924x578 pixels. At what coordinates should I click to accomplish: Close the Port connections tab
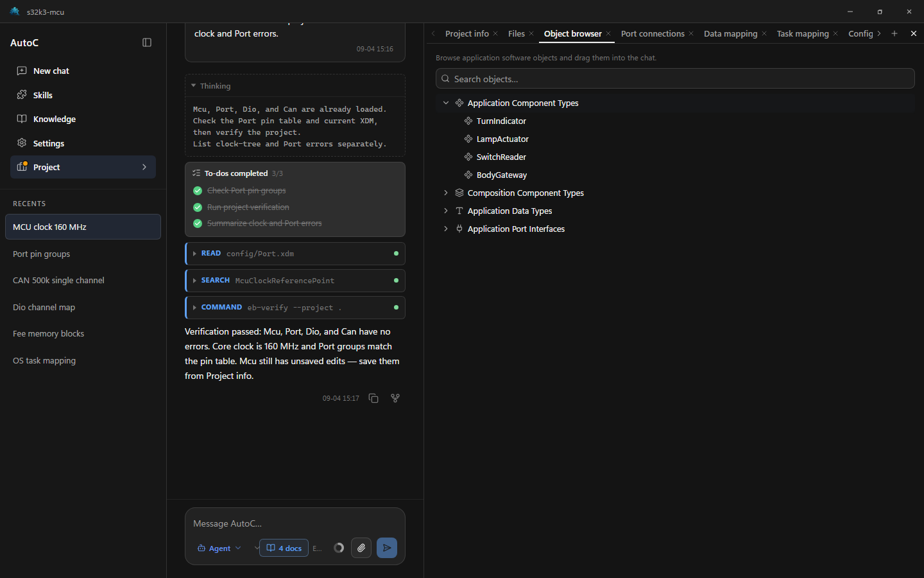pos(691,33)
